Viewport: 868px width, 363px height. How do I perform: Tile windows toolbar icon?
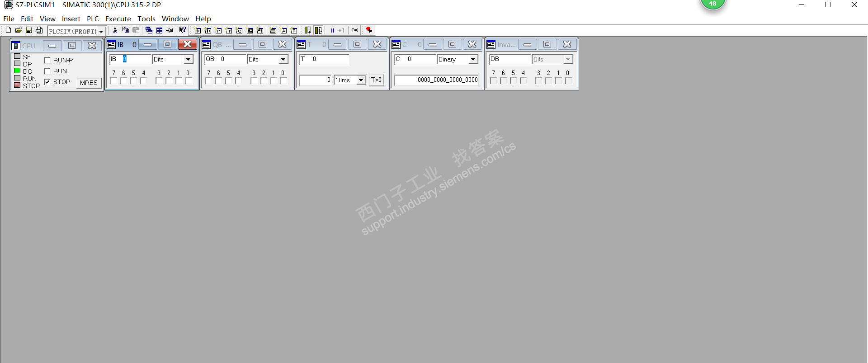coord(159,30)
